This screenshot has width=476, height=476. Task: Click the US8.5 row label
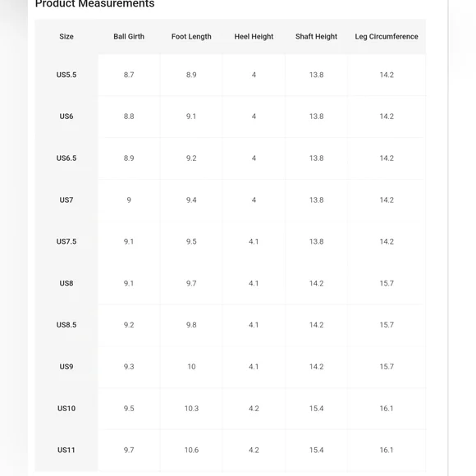click(x=66, y=325)
